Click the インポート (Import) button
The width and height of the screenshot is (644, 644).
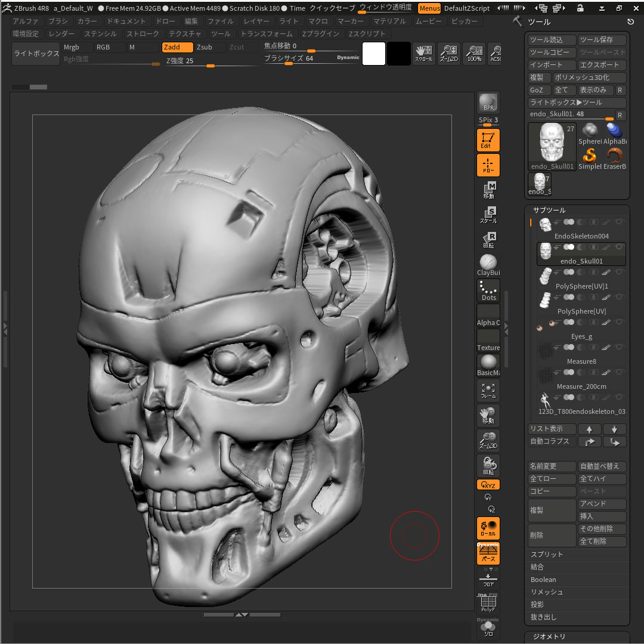(552, 65)
